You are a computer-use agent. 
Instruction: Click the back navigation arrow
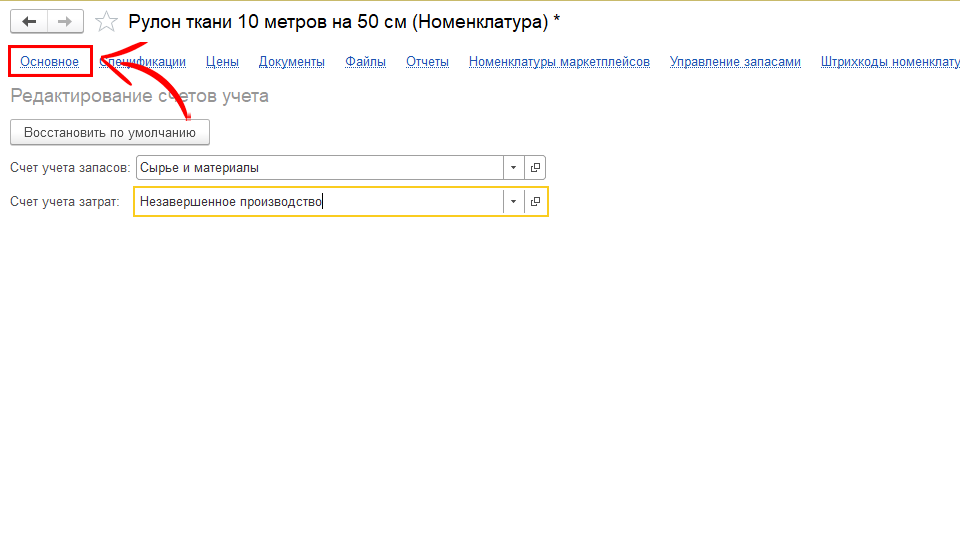29,21
